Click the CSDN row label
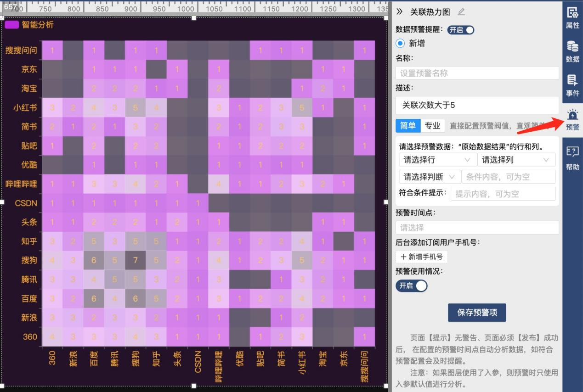The image size is (583, 392). (26, 202)
